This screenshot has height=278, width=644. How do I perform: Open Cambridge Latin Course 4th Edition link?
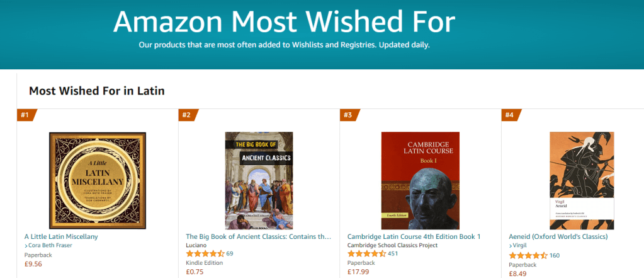pos(414,236)
